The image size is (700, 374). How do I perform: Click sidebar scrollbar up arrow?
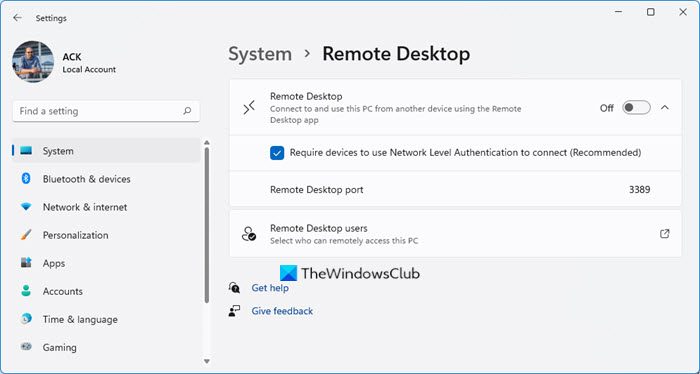coord(207,143)
